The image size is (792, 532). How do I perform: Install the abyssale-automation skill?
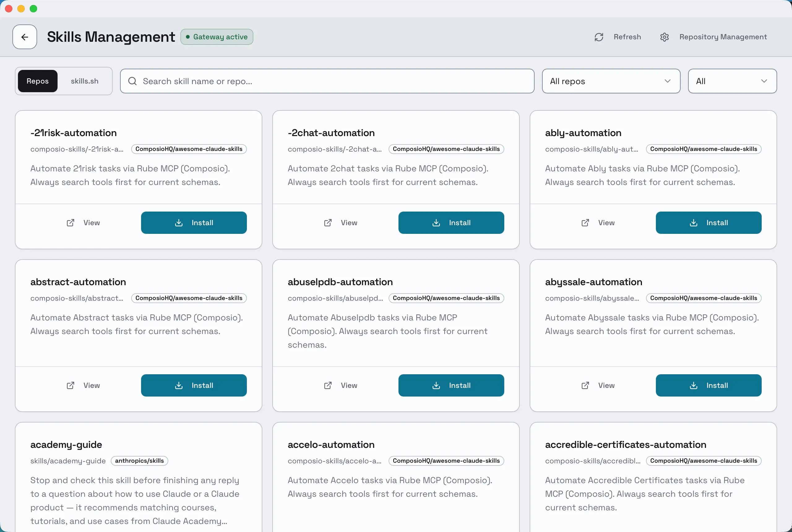708,385
